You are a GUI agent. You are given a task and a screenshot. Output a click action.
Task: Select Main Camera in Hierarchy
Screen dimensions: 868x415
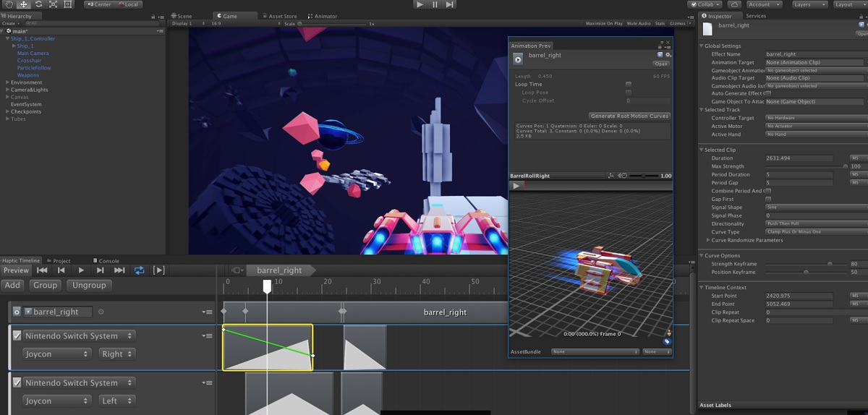pos(33,53)
